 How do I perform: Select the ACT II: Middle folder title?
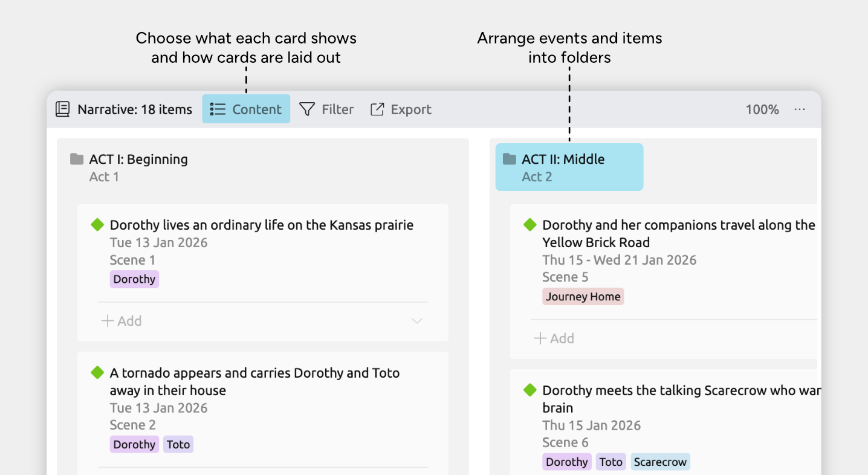coord(563,159)
